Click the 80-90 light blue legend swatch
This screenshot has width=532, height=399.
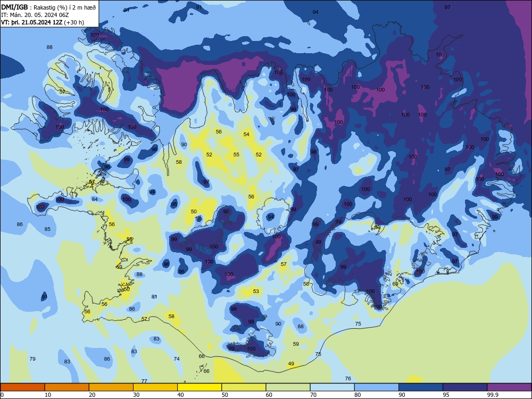click(x=377, y=387)
